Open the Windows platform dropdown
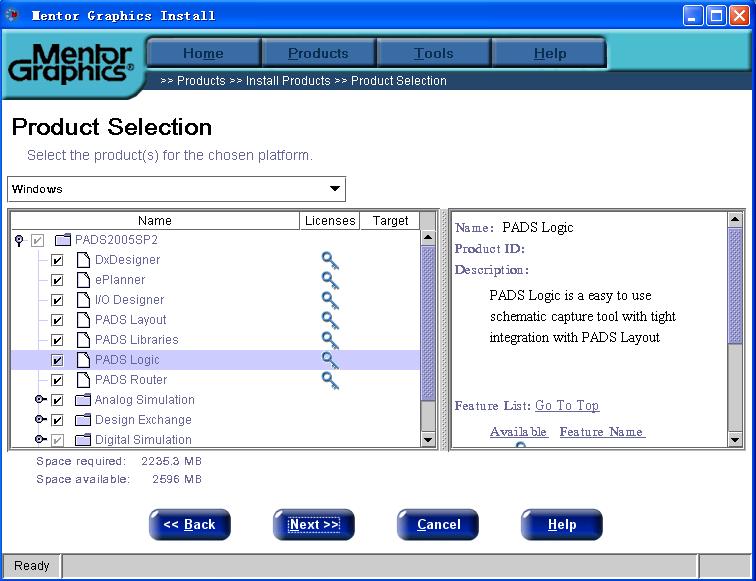 (176, 189)
